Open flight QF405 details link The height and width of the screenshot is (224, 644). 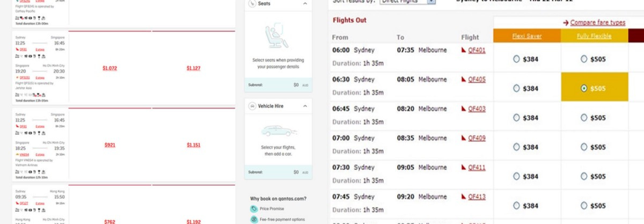477,80
